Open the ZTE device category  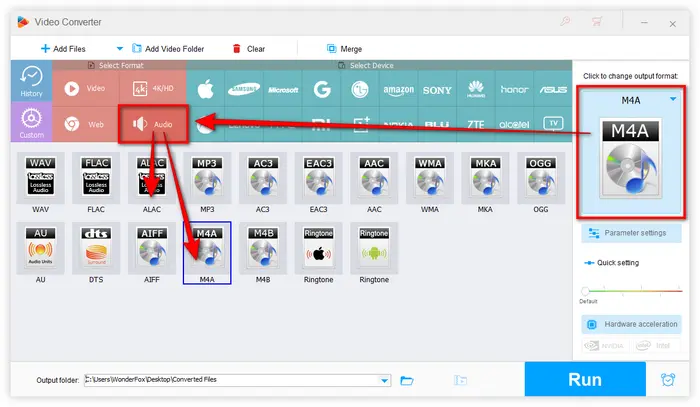coord(476,124)
